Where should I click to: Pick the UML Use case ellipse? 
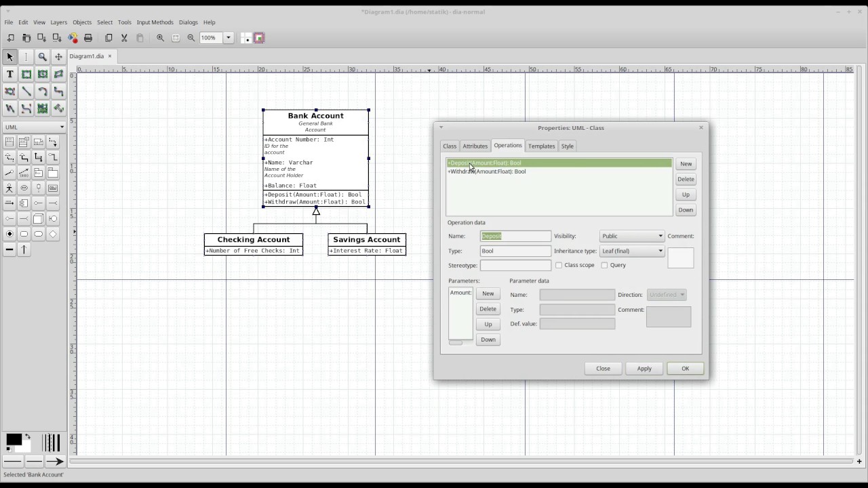point(24,188)
